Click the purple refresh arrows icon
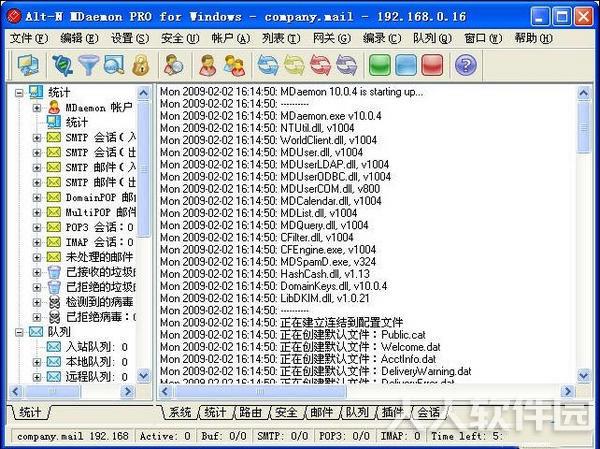 [x=346, y=65]
